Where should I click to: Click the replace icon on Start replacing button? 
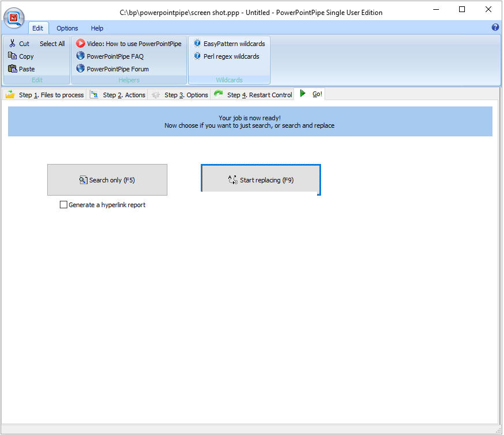click(232, 180)
